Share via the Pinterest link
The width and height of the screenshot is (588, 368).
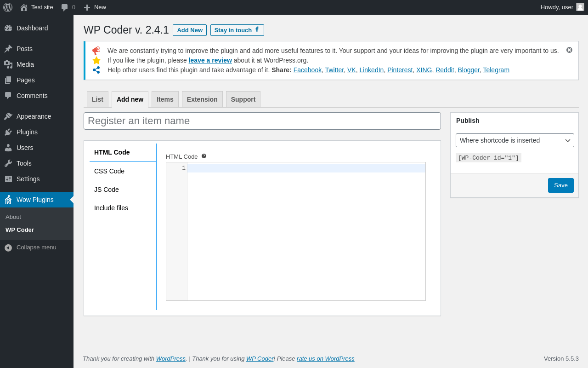point(400,70)
